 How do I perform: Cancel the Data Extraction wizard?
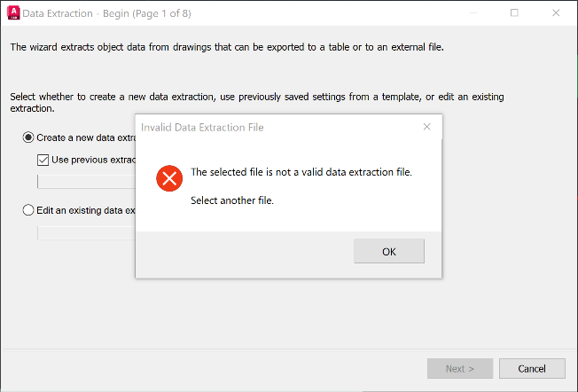532,368
